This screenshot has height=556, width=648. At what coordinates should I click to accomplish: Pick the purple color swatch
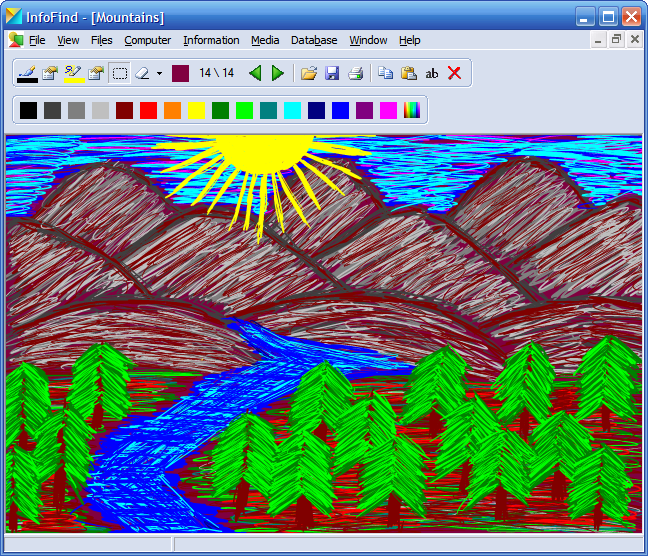click(x=364, y=110)
